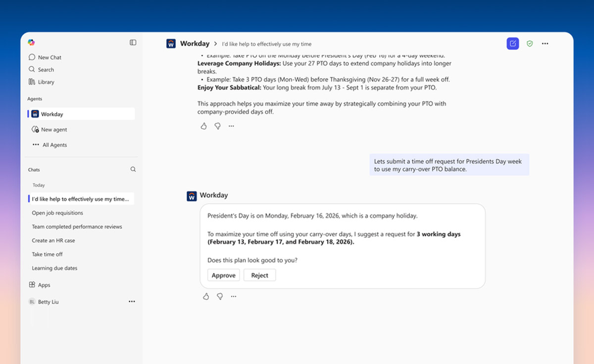Open Apps in sidebar

click(40, 285)
